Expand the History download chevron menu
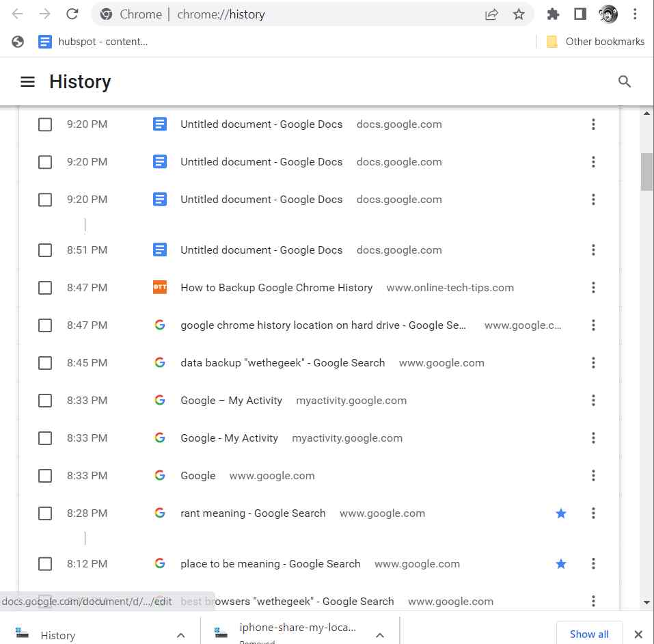654x644 pixels. pos(180,635)
